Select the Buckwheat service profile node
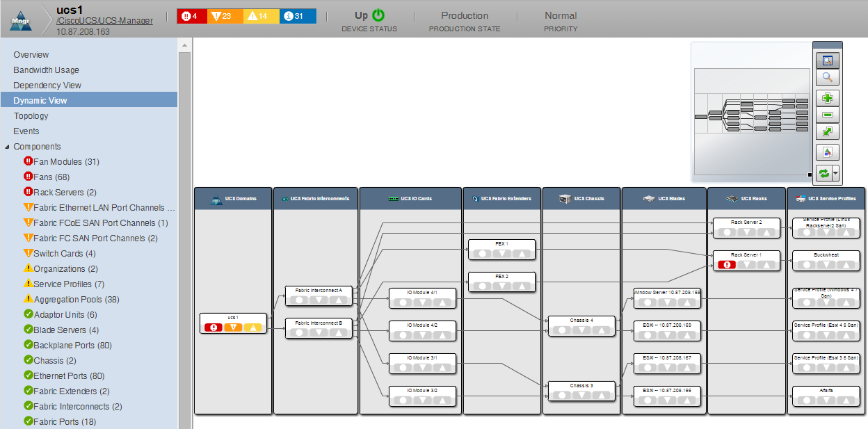This screenshot has height=429, width=868. 826,260
